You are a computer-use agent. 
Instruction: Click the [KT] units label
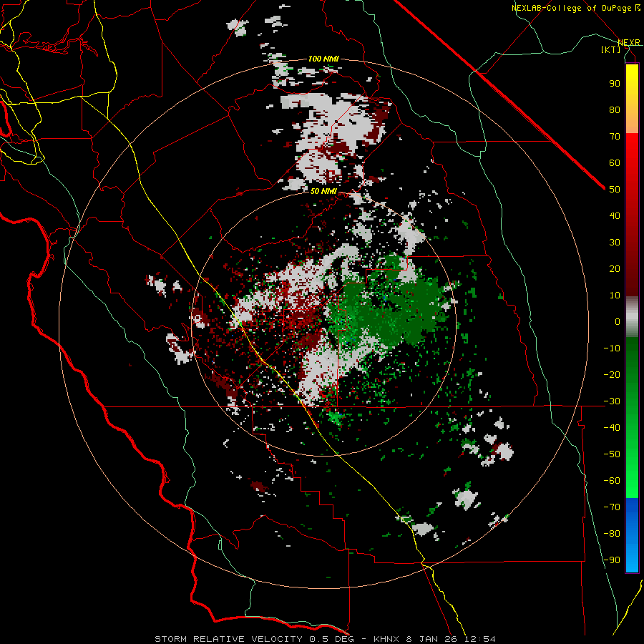611,49
